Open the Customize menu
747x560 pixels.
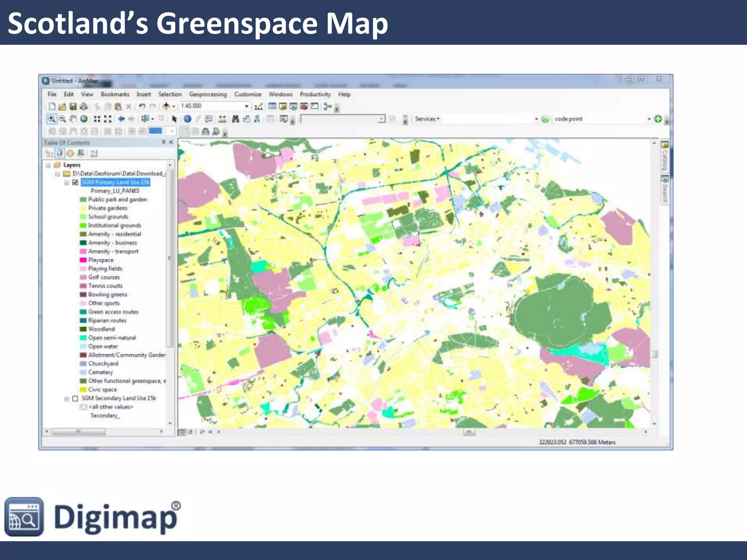click(248, 94)
